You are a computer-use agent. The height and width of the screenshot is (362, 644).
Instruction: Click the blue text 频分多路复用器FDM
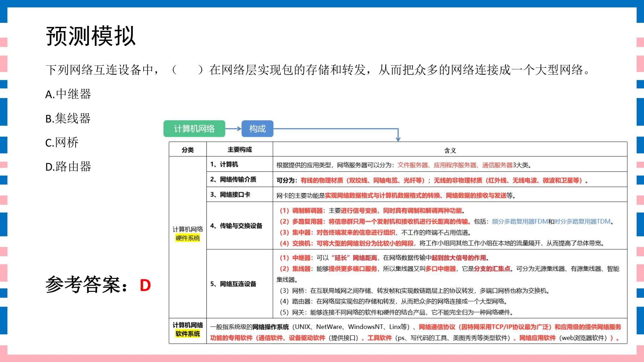pyautogui.click(x=520, y=222)
